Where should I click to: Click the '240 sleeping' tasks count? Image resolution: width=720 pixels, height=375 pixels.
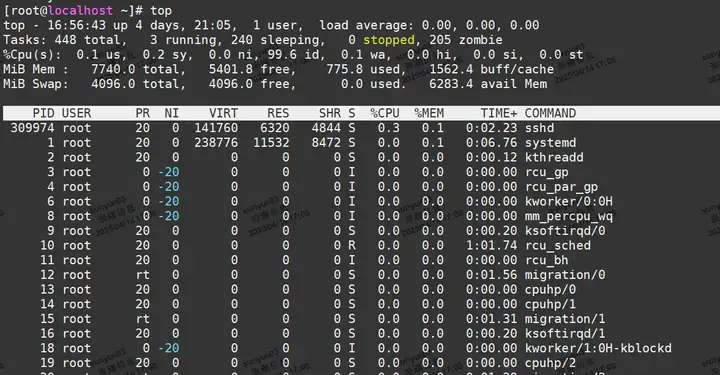pos(275,40)
